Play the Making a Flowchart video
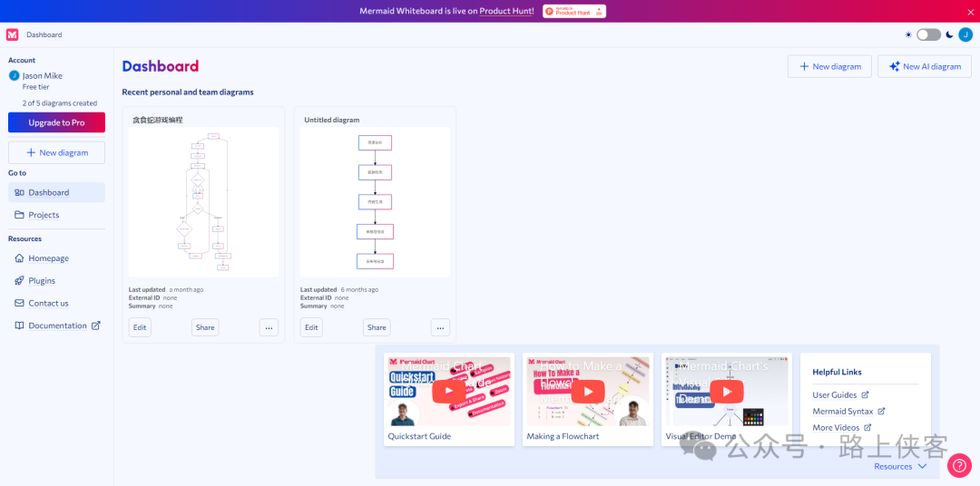980x486 pixels. tap(587, 392)
